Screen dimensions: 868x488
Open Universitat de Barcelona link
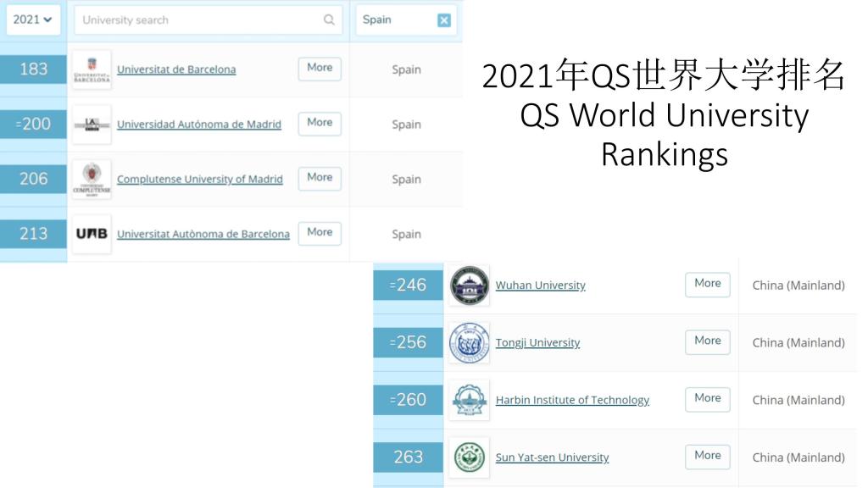click(176, 69)
